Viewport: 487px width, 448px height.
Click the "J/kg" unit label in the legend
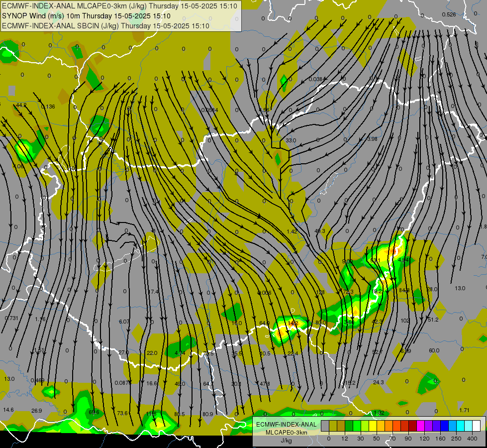pyautogui.click(x=286, y=441)
